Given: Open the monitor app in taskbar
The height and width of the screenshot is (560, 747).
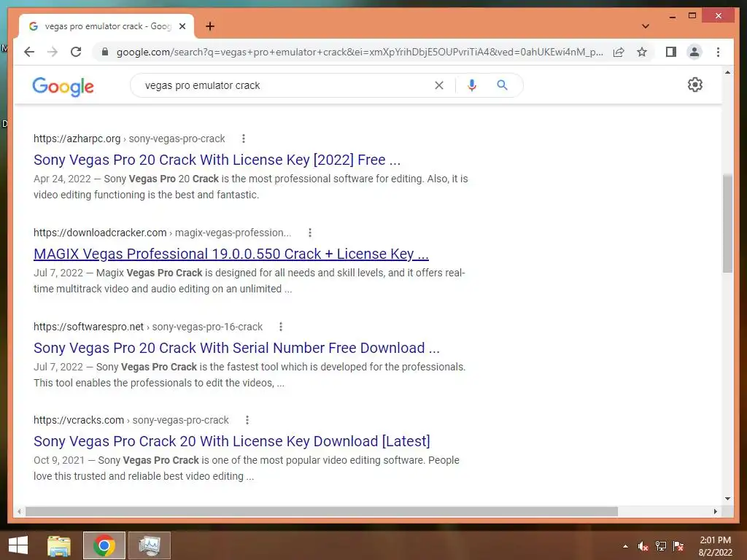Looking at the screenshot, I should click(x=149, y=545).
